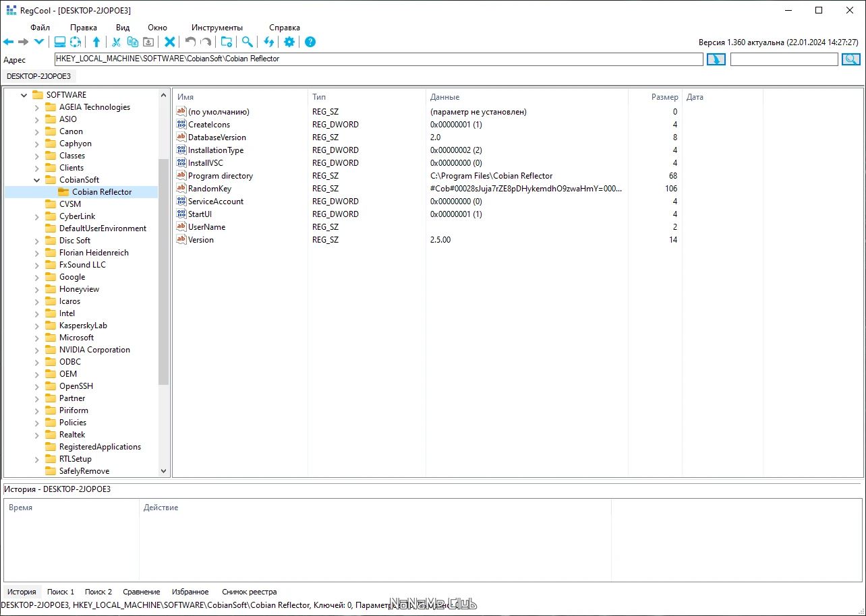Screen dimensions: 866x616
Task: Click the blue X delete icon
Action: [170, 42]
